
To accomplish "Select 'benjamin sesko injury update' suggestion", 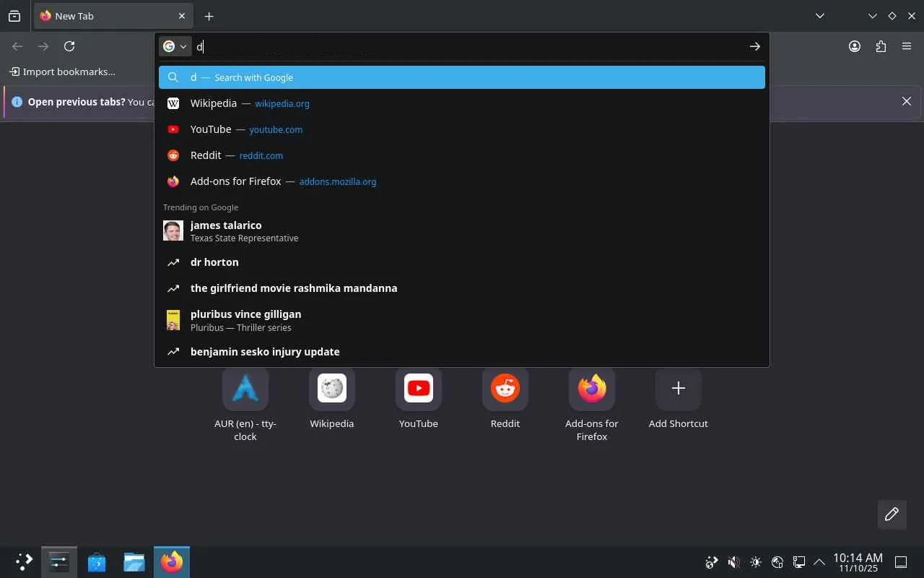I will pyautogui.click(x=462, y=352).
